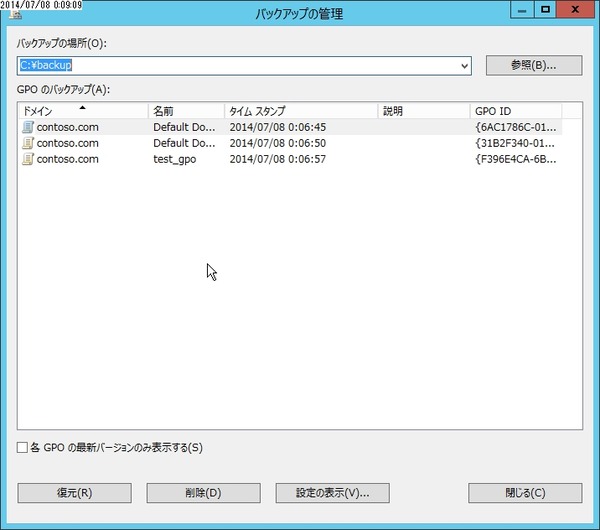Open 設定の表示(V)... view settings

coord(333,493)
